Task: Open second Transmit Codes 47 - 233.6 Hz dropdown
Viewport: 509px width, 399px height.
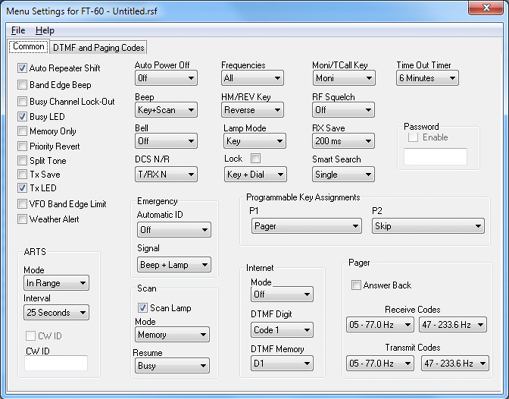Action: coord(455,363)
